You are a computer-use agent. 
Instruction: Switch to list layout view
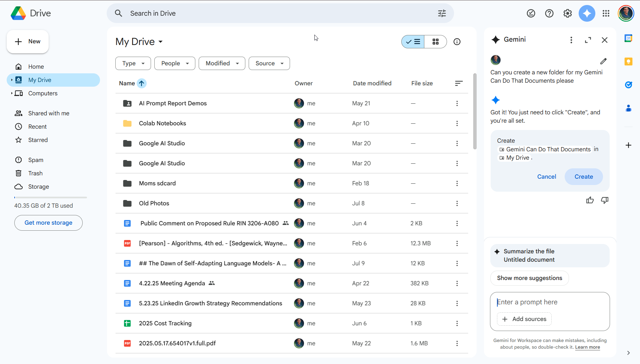413,42
